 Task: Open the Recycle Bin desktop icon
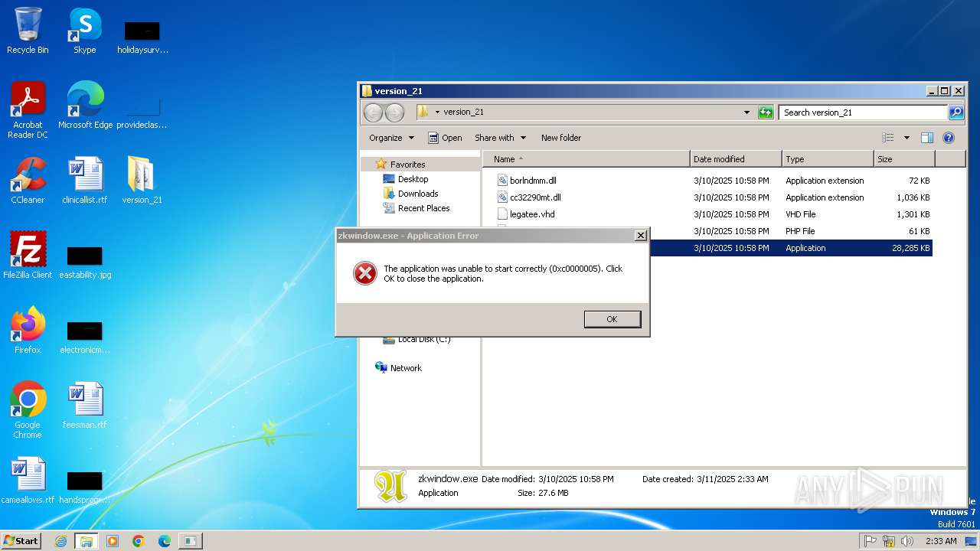click(x=28, y=31)
